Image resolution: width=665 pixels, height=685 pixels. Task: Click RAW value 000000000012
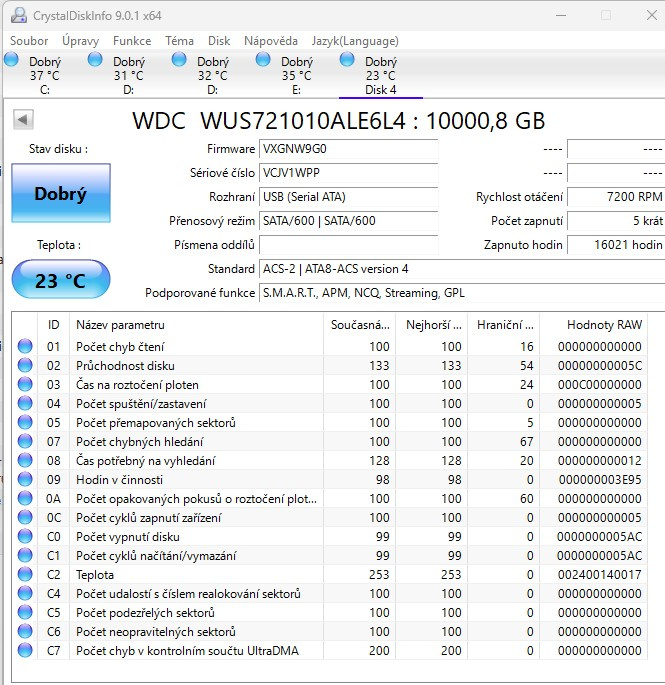tap(600, 460)
